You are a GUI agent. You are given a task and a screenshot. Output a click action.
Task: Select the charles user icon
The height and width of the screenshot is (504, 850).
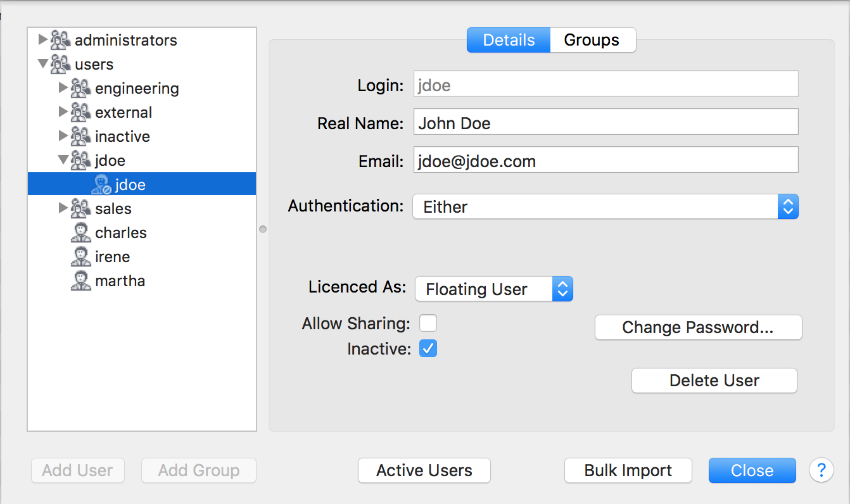(x=80, y=233)
